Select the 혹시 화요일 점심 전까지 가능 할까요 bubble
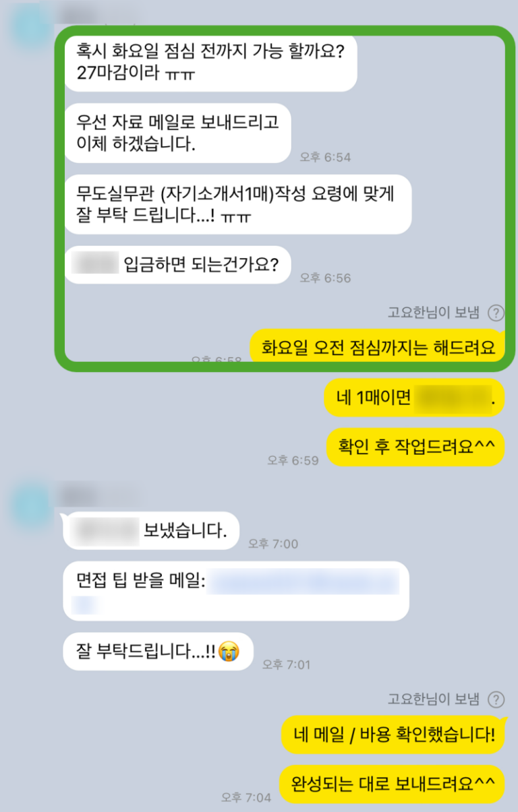The width and height of the screenshot is (518, 812). 210,61
